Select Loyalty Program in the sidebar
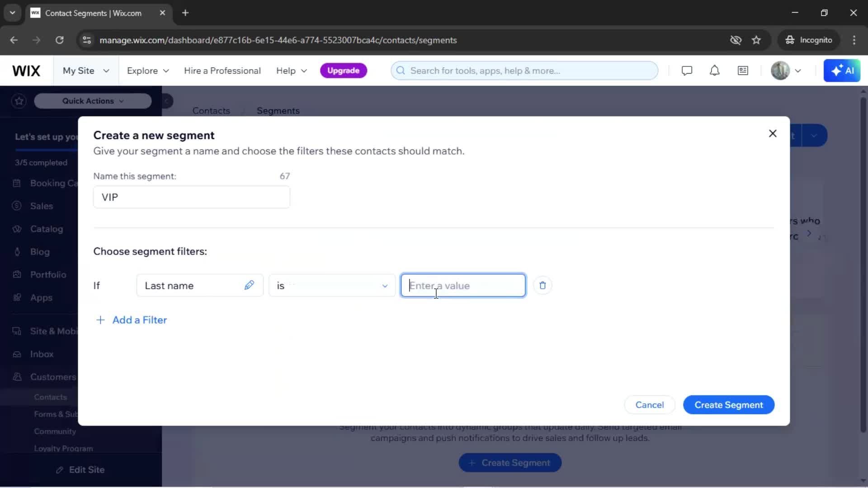The image size is (868, 488). pyautogui.click(x=63, y=449)
